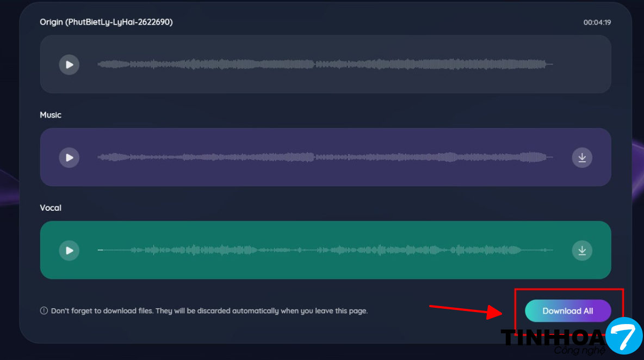Click the 00:04:19 duration timestamp

point(597,22)
